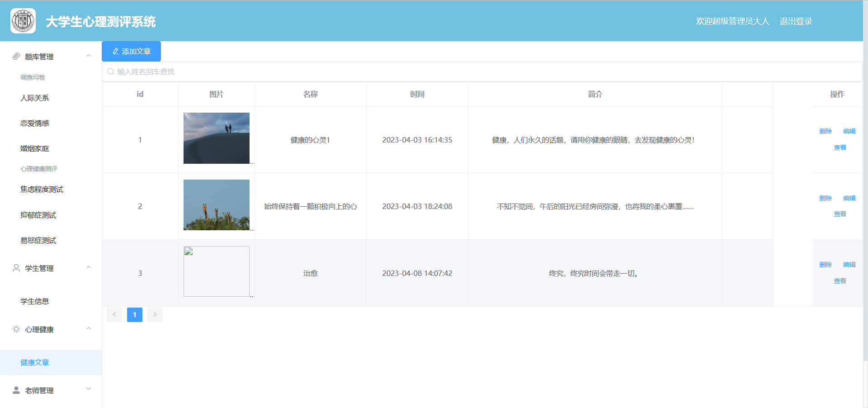
Task: Edit article 治愈
Action: click(x=849, y=265)
